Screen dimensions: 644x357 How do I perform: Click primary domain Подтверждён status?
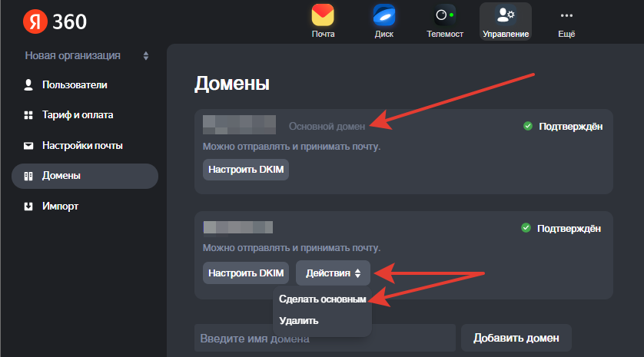tap(570, 127)
